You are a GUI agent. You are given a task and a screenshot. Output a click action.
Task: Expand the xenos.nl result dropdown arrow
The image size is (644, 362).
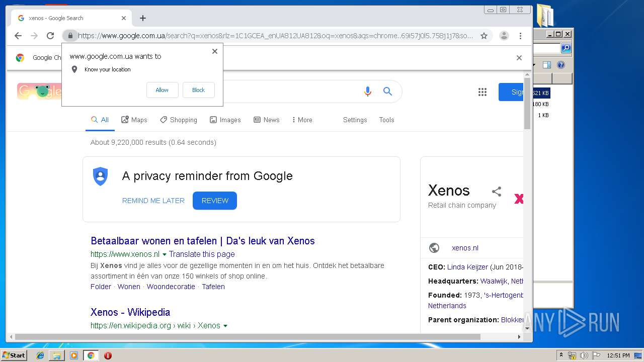(165, 254)
